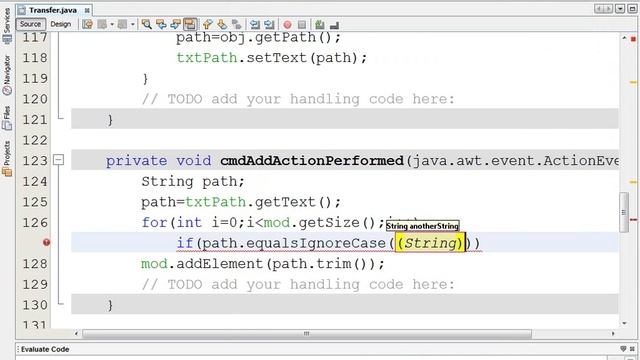
Task: Toggle Bookmark toolbar icon
Action: coord(236,24)
